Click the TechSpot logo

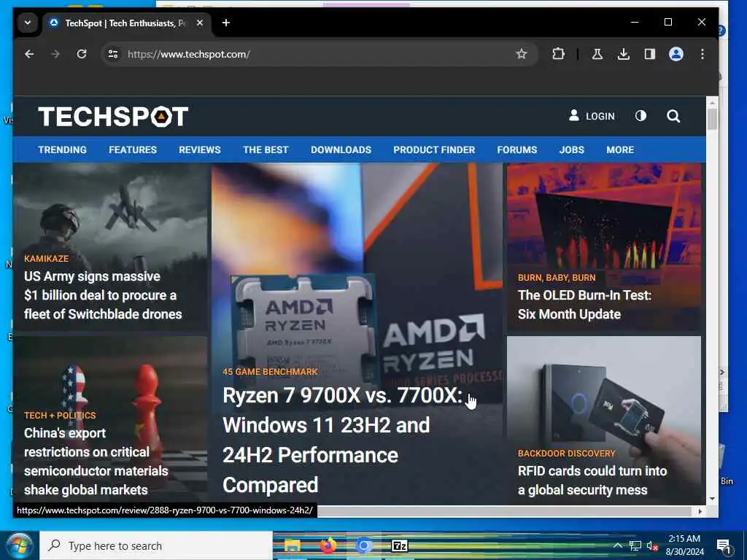(x=113, y=117)
